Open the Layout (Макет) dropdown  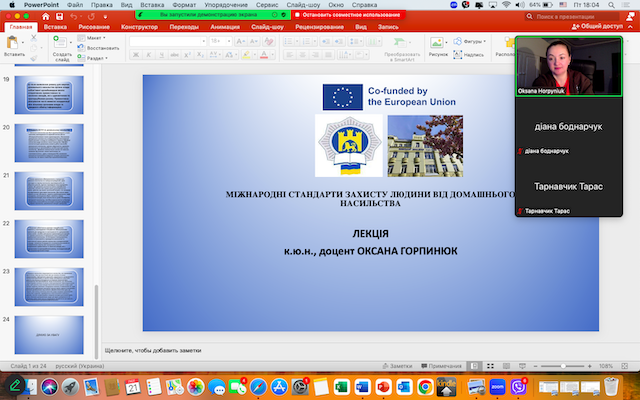(x=92, y=38)
